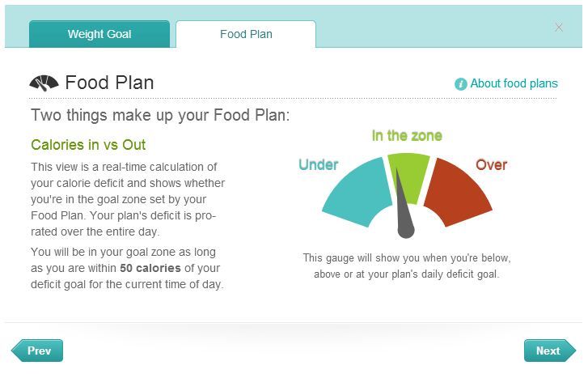The width and height of the screenshot is (588, 374).
Task: Click the Food Plan page heading text
Action: click(x=109, y=83)
